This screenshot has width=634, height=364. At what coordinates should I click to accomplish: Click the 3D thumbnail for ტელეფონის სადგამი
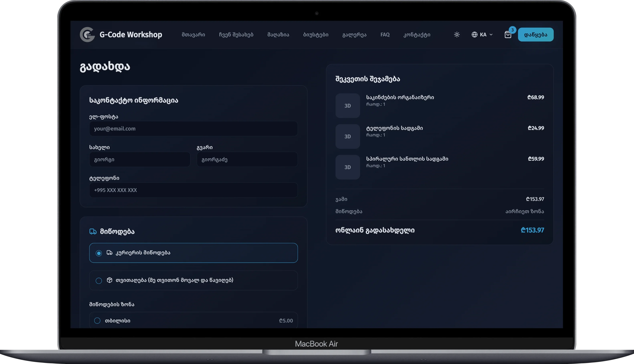coord(347,137)
